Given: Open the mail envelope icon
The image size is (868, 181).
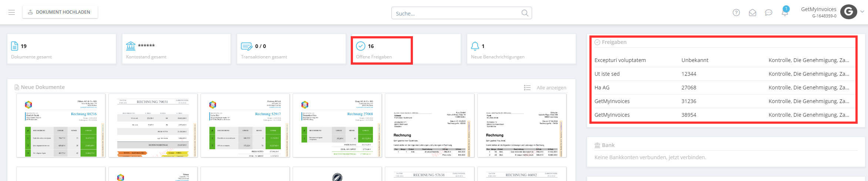Looking at the screenshot, I should [x=753, y=13].
